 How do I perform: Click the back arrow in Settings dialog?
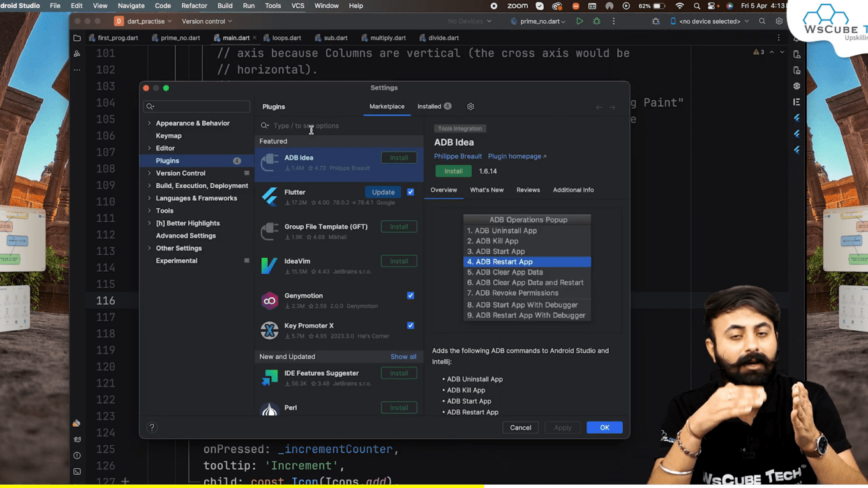pos(599,107)
